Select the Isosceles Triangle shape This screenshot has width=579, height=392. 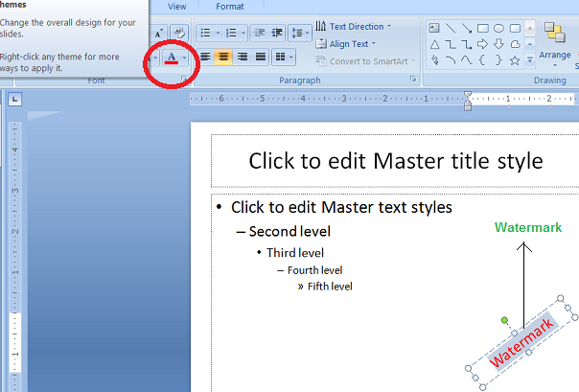(x=434, y=45)
